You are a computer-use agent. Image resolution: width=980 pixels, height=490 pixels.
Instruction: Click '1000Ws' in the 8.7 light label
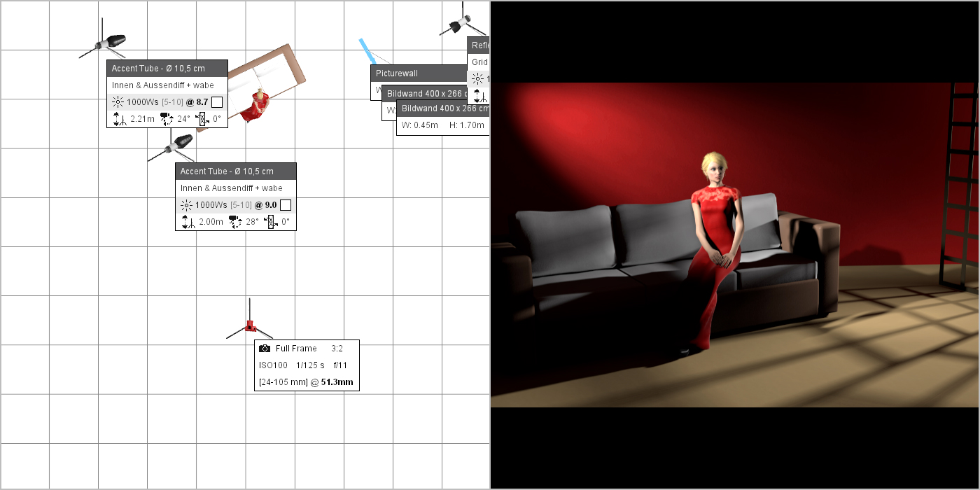click(x=143, y=102)
